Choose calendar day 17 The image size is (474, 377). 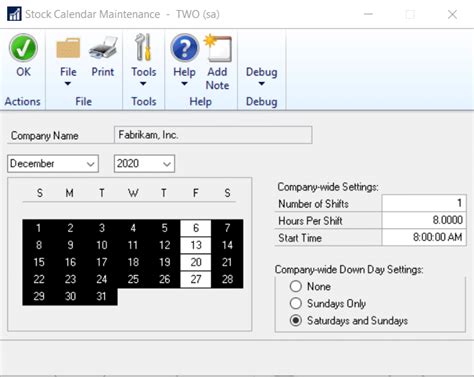[102, 262]
